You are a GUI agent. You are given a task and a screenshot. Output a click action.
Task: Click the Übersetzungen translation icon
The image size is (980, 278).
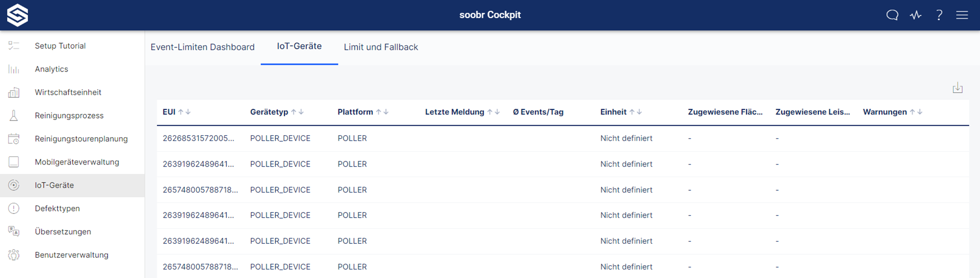pos(14,232)
